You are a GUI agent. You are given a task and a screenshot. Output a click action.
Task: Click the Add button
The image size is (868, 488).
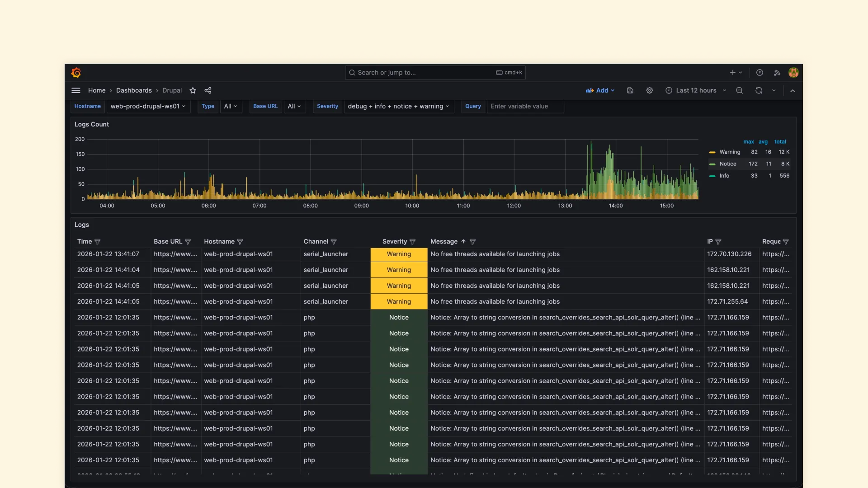point(600,90)
